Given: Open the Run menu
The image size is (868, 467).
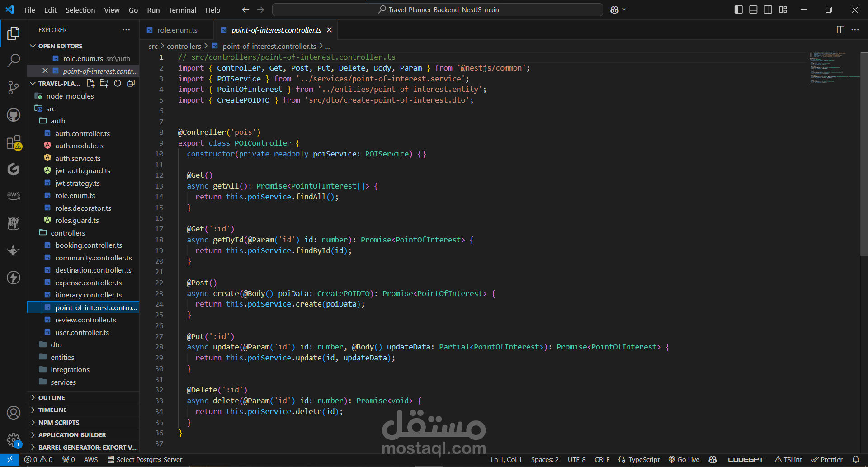Looking at the screenshot, I should (153, 10).
